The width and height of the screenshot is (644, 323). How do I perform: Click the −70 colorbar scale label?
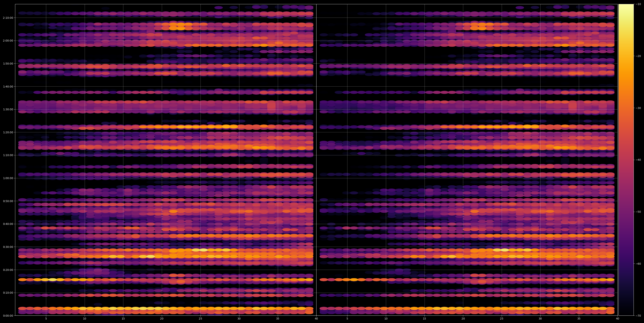(x=639, y=315)
